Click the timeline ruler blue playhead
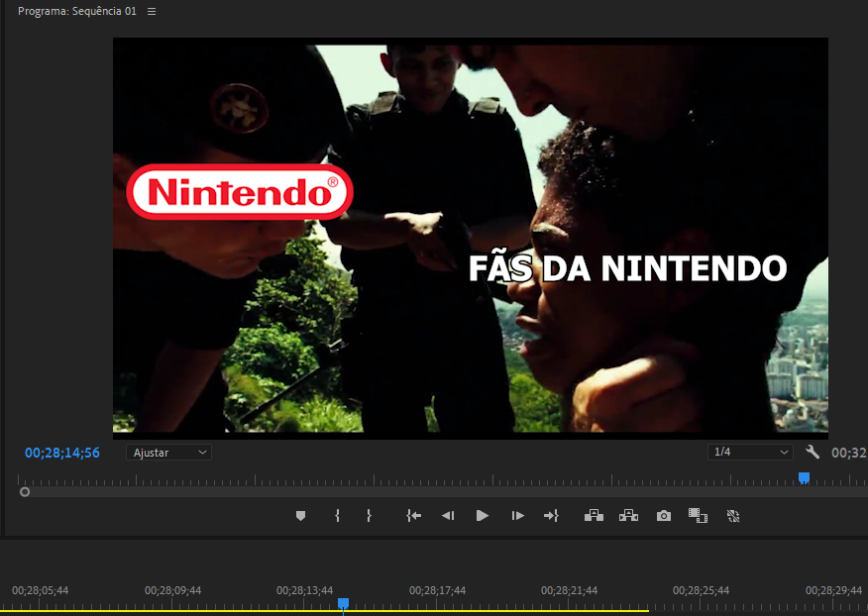 343,603
